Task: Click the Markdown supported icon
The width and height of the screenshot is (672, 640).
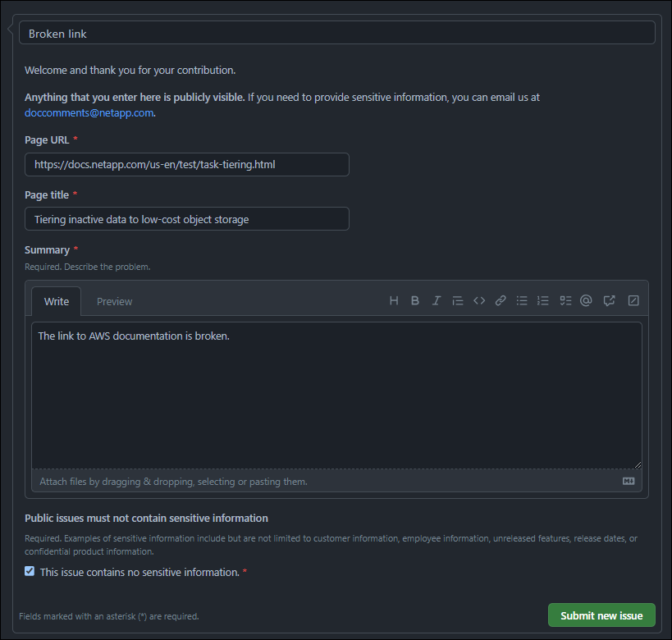Action: pyautogui.click(x=629, y=481)
